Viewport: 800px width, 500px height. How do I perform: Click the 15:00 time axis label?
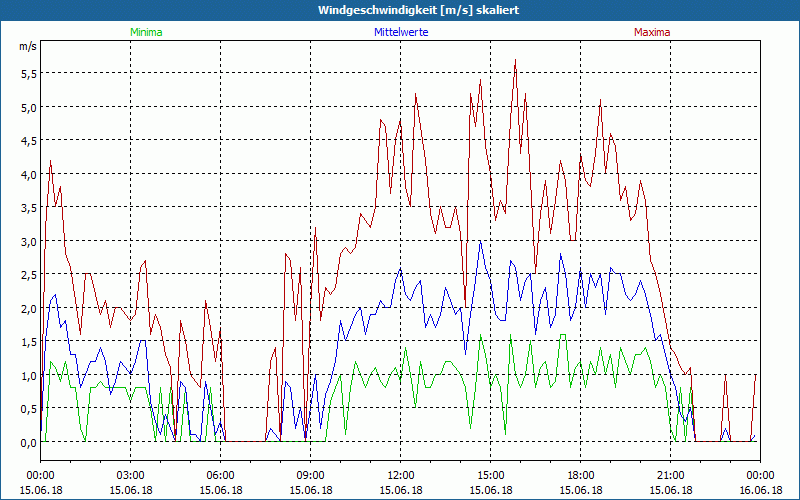[490, 475]
